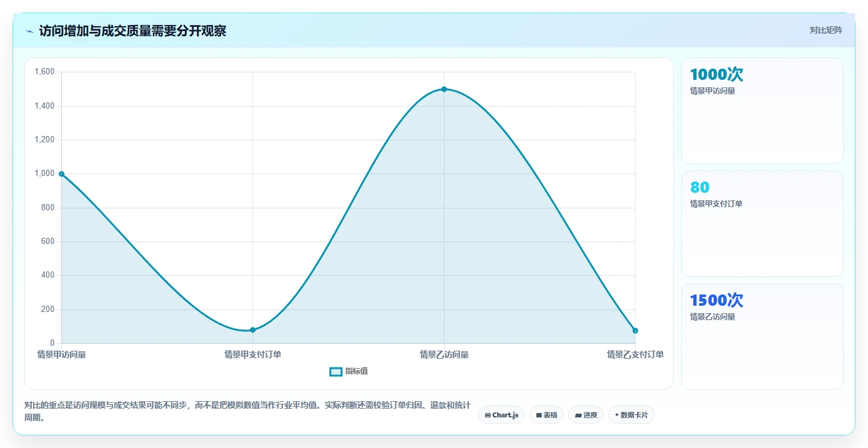This screenshot has height=448, width=868.
Task: Select the 数据卡片 tag pill
Action: (631, 415)
